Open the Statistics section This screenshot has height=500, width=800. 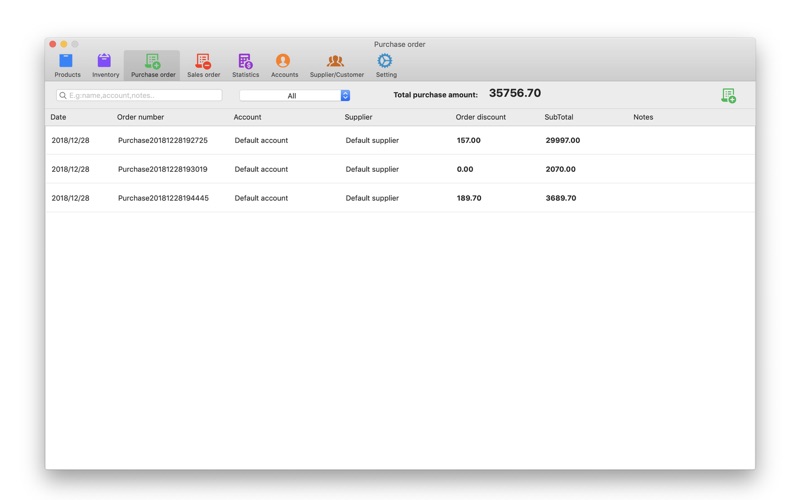point(245,65)
